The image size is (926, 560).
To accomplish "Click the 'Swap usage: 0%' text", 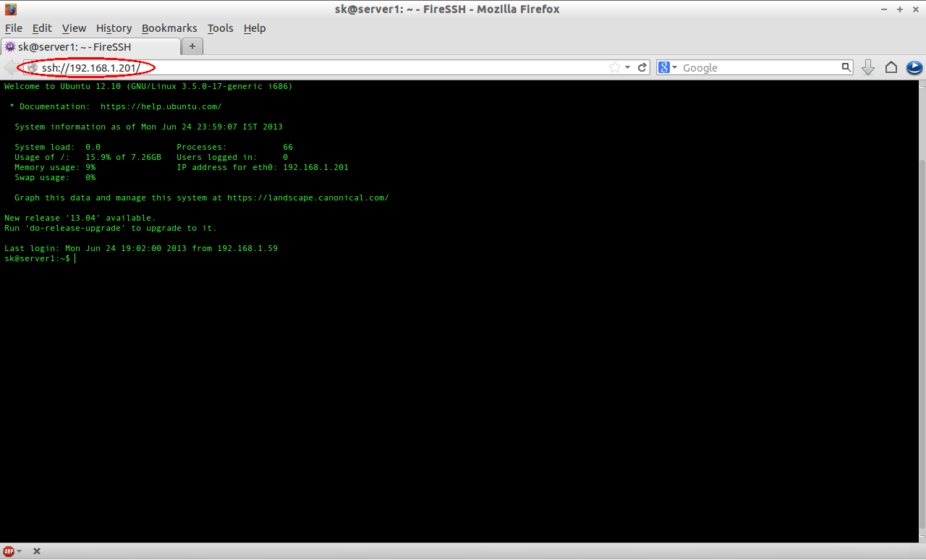I will tap(55, 177).
